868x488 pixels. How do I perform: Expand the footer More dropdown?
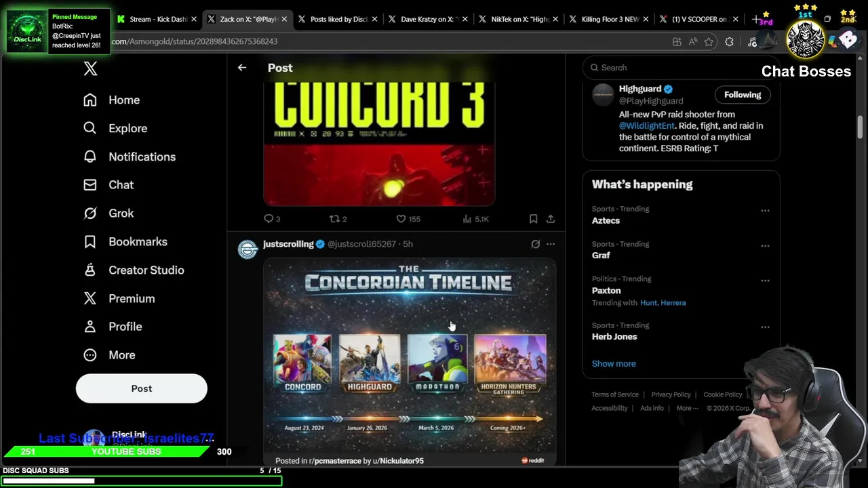pyautogui.click(x=687, y=408)
